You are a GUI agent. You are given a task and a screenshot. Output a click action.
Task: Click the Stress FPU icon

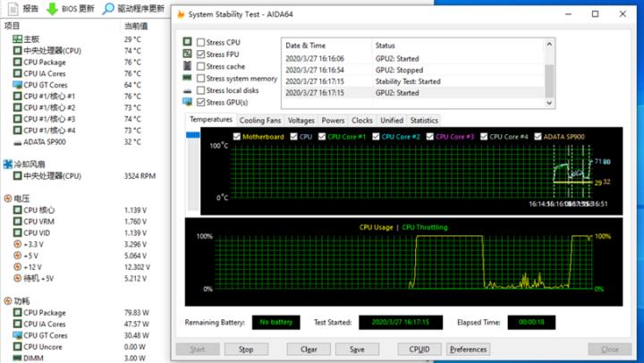click(x=187, y=54)
